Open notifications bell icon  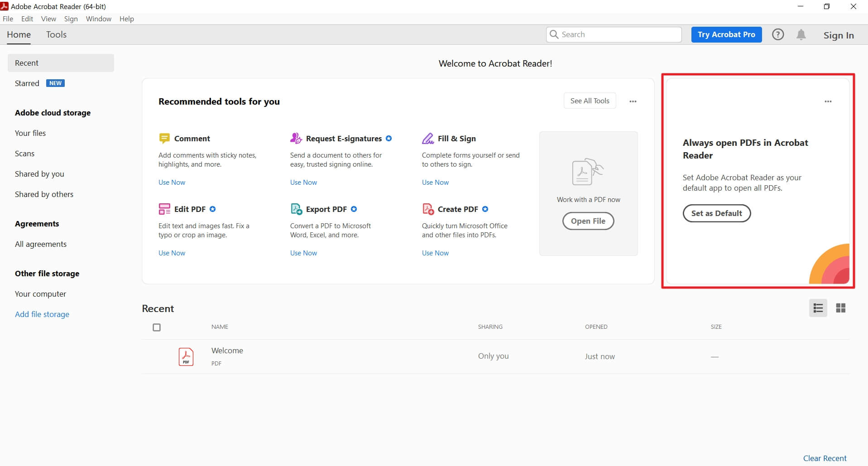(801, 34)
